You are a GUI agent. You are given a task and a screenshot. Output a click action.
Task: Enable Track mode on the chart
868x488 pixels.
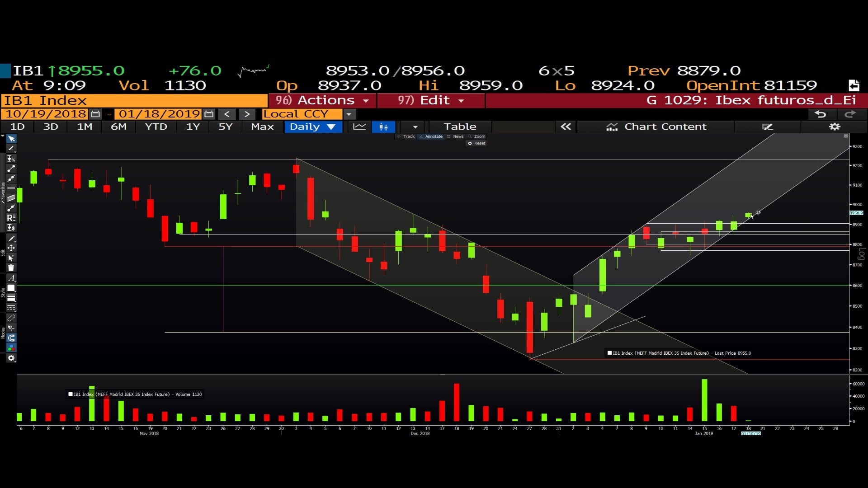pos(406,136)
